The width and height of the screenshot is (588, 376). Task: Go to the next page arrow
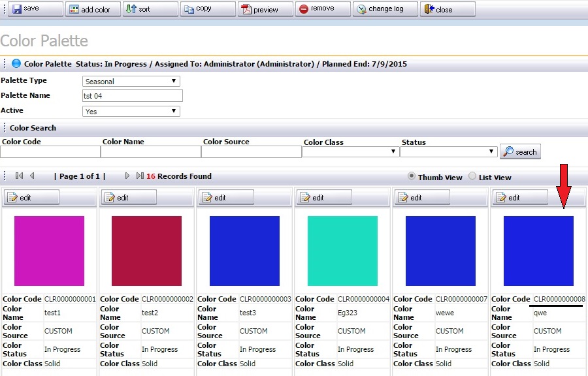(127, 176)
